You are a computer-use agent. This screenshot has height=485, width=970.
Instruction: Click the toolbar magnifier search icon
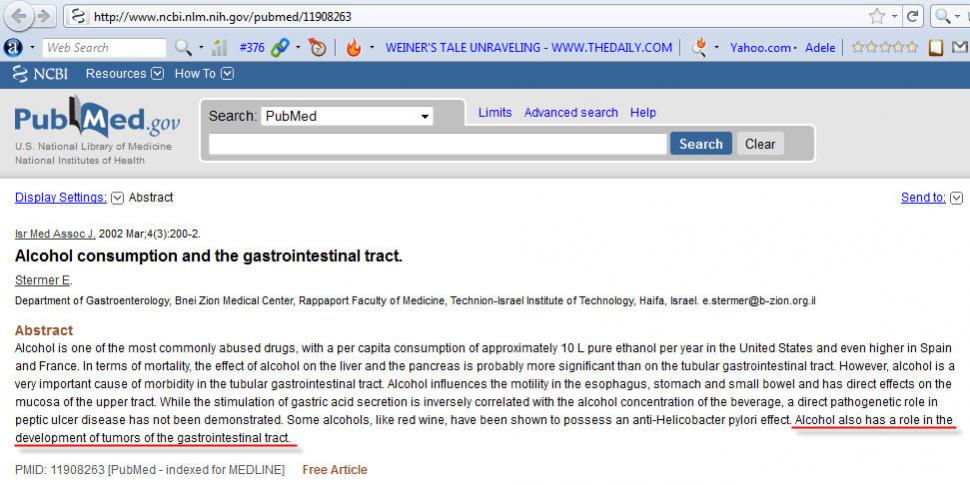(x=183, y=47)
